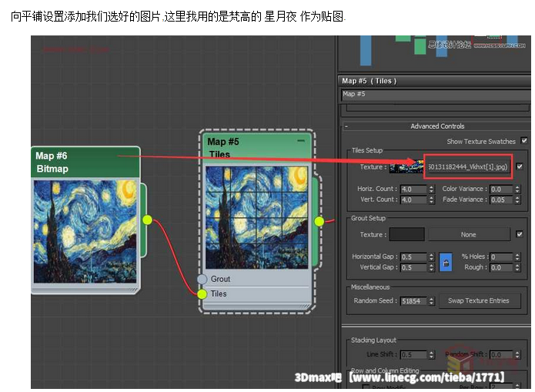
Task: Adjust the Vertical Gap spinner arrows
Action: click(x=431, y=267)
